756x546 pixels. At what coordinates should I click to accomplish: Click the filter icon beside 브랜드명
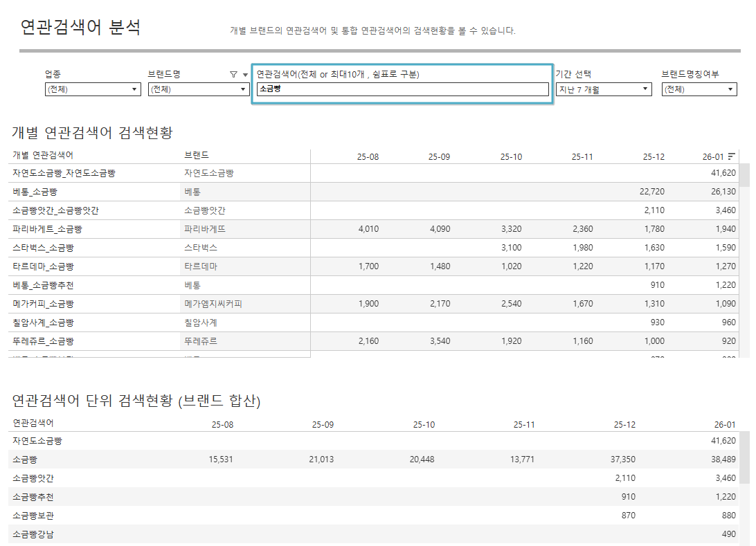point(233,74)
